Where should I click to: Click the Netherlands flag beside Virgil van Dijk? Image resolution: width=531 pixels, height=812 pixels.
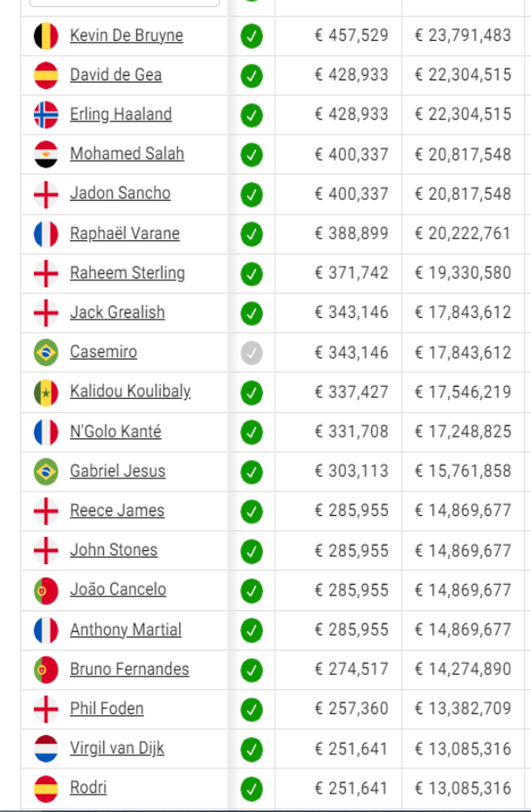pyautogui.click(x=45, y=748)
